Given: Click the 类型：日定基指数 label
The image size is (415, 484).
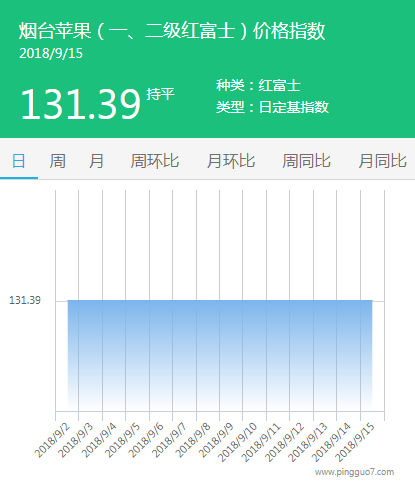Looking at the screenshot, I should 272,107.
